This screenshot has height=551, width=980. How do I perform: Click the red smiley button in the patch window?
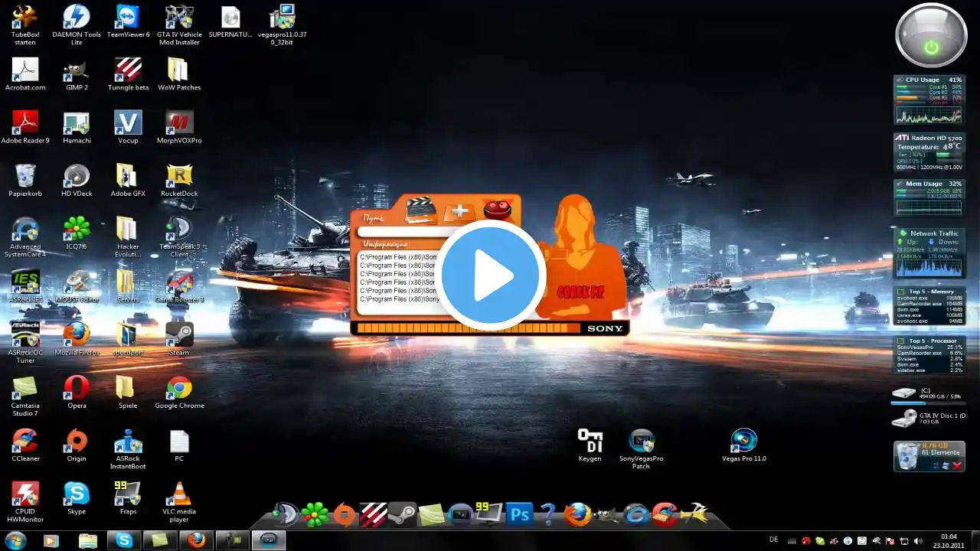(x=498, y=209)
